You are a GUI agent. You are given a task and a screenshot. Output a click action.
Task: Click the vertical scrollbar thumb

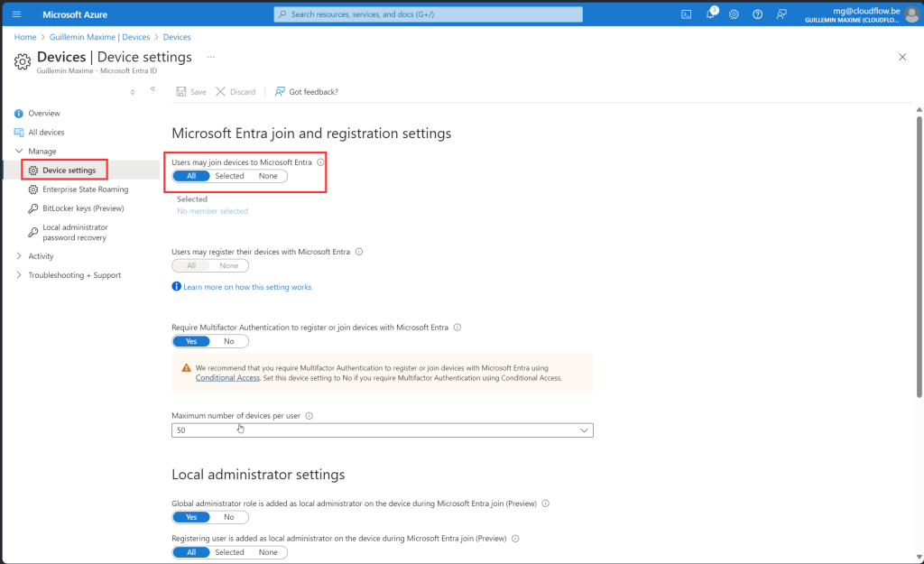[x=919, y=257]
